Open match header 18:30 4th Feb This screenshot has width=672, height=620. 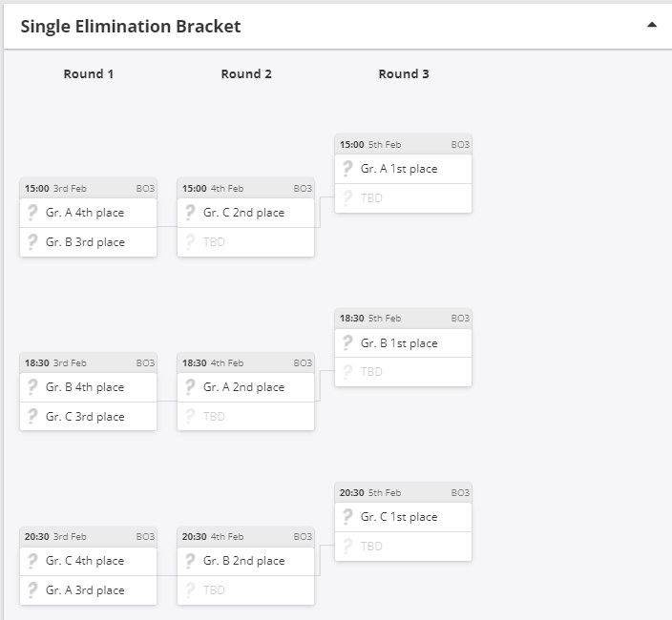point(245,362)
